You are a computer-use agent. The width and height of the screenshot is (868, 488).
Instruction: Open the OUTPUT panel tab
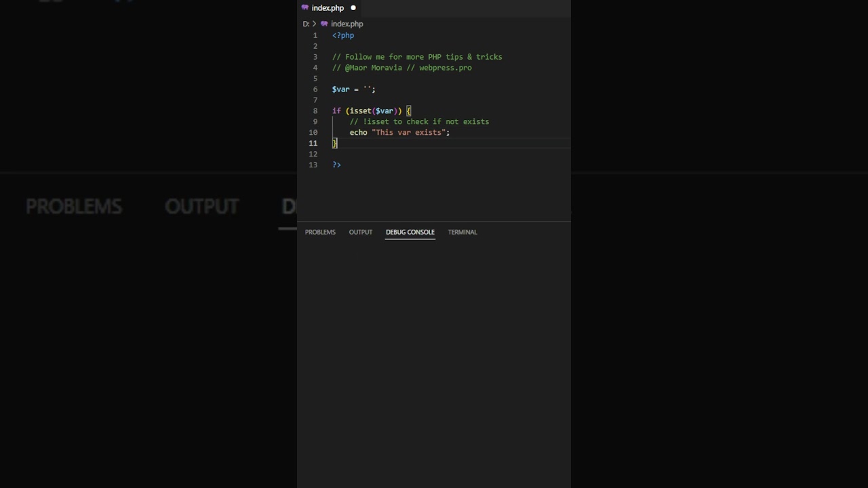tap(361, 232)
